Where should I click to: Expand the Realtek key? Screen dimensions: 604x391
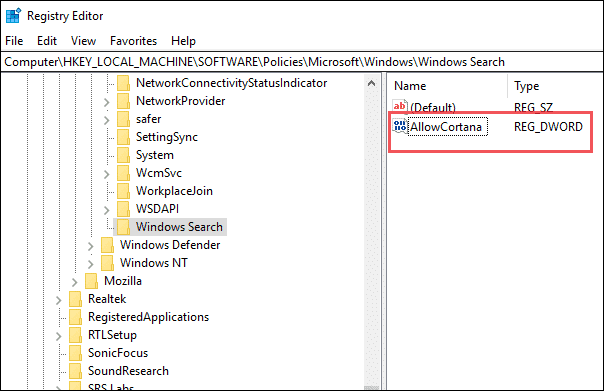click(59, 300)
